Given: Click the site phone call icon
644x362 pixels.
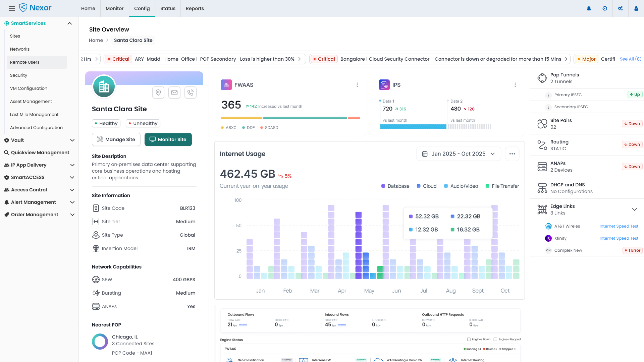Looking at the screenshot, I should tap(191, 93).
